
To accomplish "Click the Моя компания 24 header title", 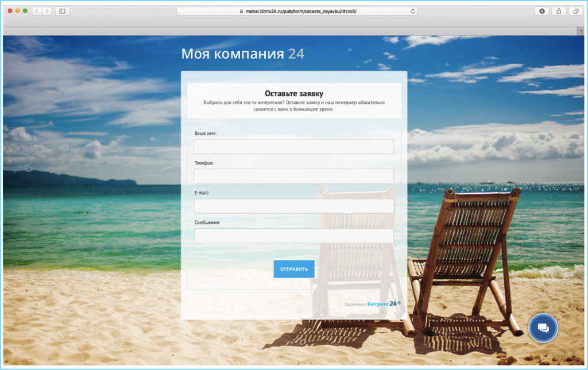I will pos(242,54).
